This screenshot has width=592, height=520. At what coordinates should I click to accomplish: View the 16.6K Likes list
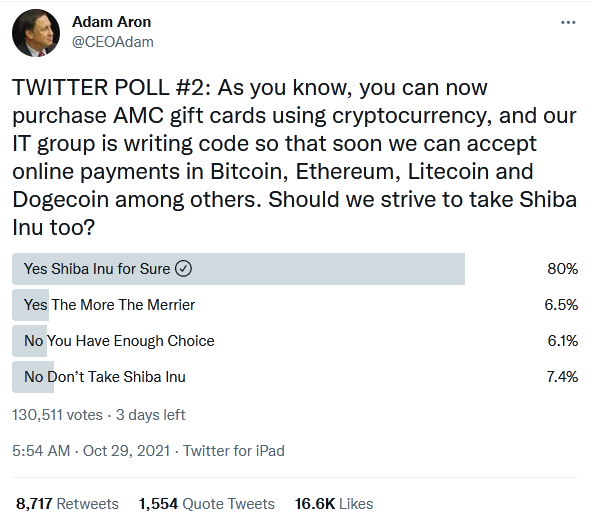334,504
